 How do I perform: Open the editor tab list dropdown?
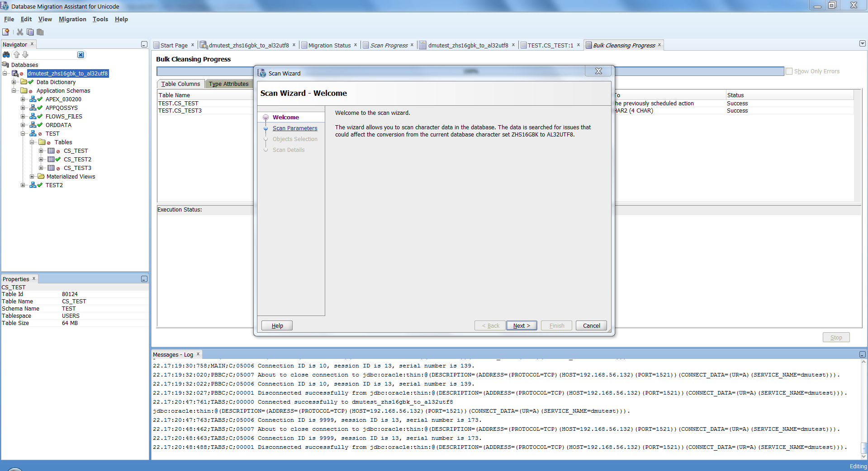(x=863, y=43)
